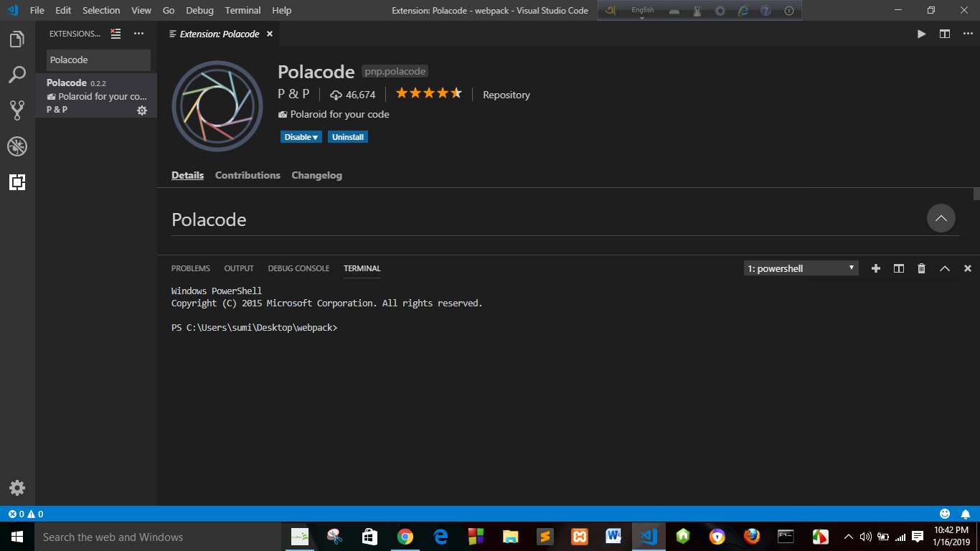Open the Disable dropdown arrow
The image size is (980, 551).
click(313, 136)
